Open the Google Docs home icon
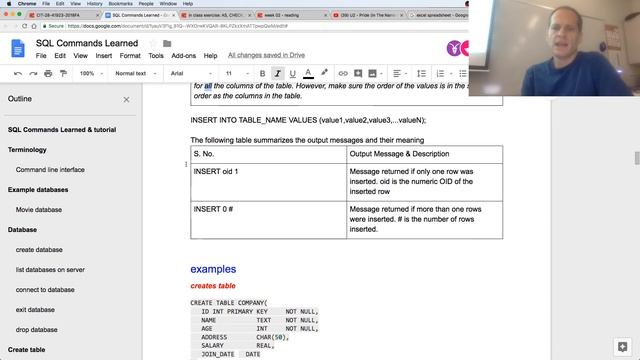Screen dimensions: 640x360 click(x=18, y=49)
